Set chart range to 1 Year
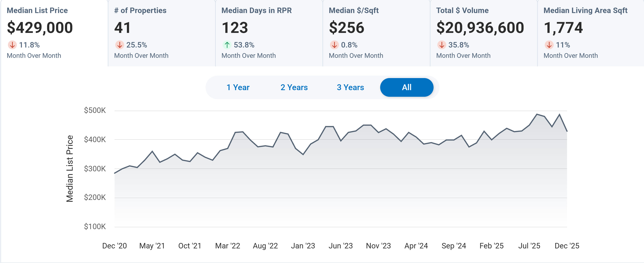Viewport: 644px width, 263px height. pyautogui.click(x=238, y=87)
